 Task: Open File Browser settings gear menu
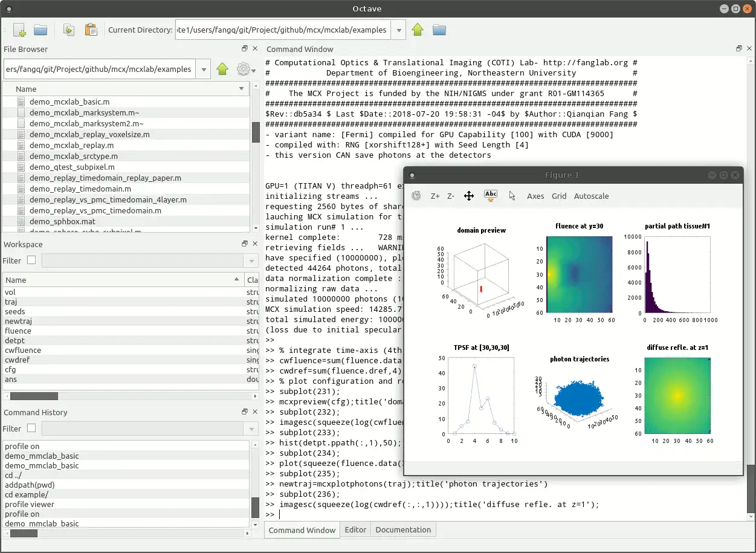point(245,69)
